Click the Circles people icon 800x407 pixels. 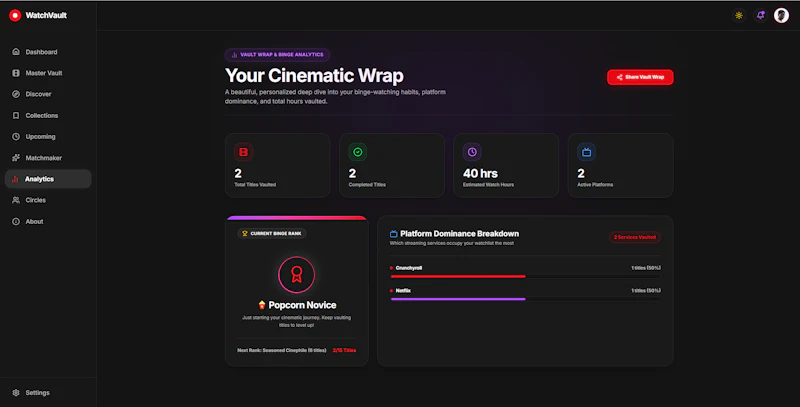coord(16,200)
